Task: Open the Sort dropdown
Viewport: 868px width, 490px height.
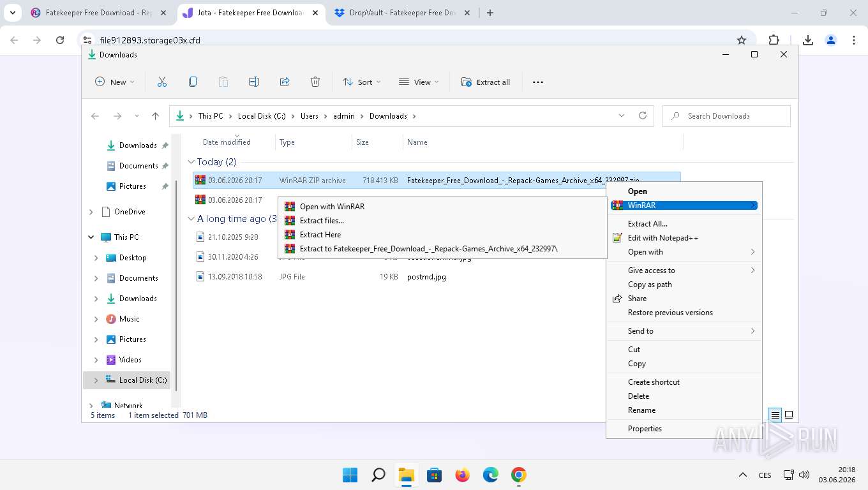Action: 362,82
